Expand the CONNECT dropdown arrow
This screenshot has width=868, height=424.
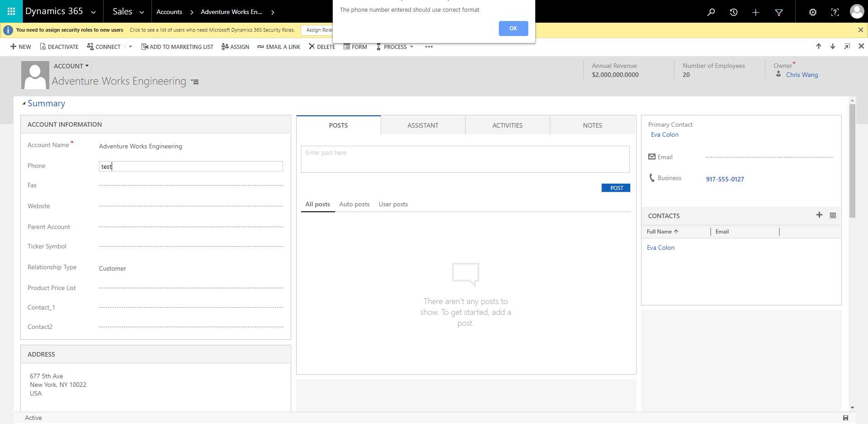click(130, 47)
